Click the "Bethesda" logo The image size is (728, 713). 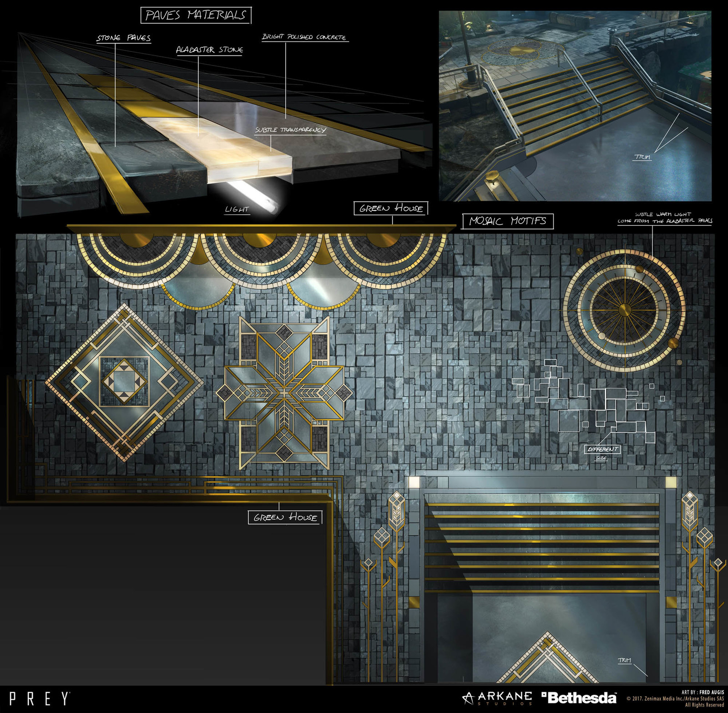579,698
